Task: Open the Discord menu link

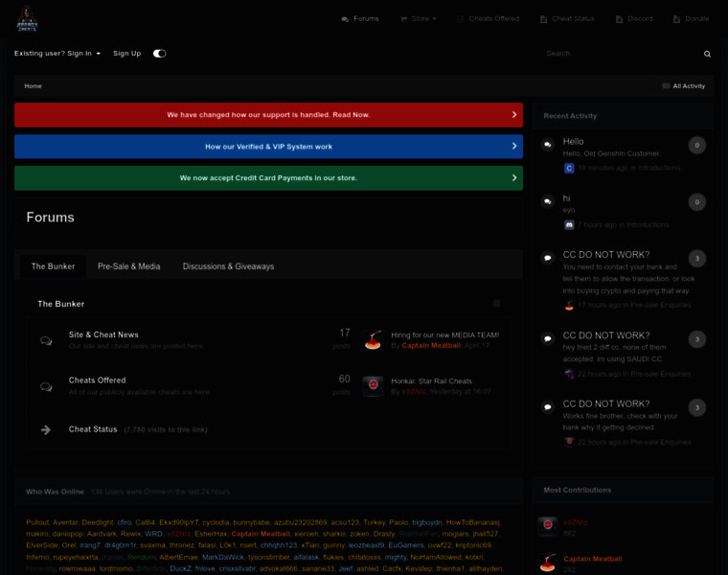Action: (634, 18)
